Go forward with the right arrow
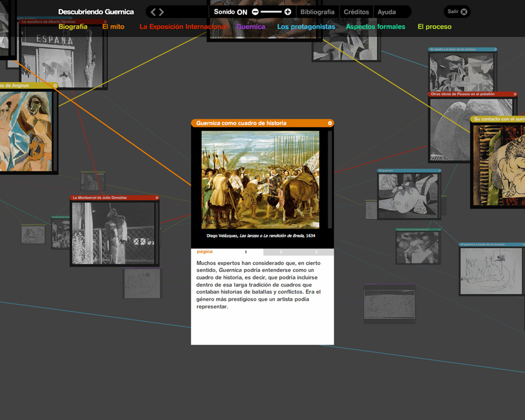Viewport: 525px width, 420px height. pyautogui.click(x=161, y=12)
